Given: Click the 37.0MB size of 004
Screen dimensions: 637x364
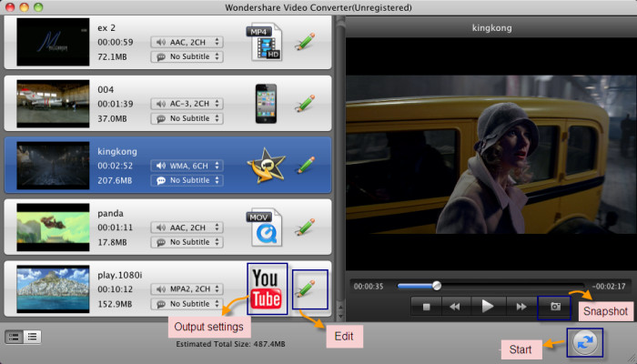Looking at the screenshot, I should (112, 118).
